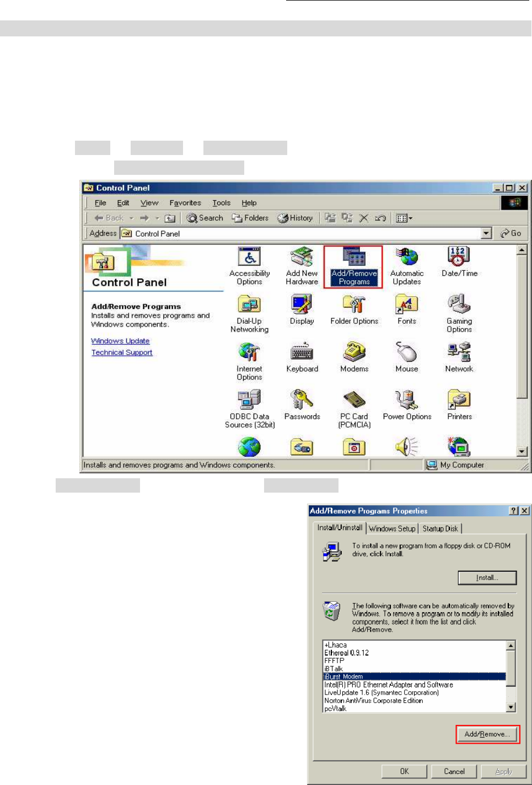The height and width of the screenshot is (785, 532).
Task: Open the Tools menu
Action: coord(222,202)
